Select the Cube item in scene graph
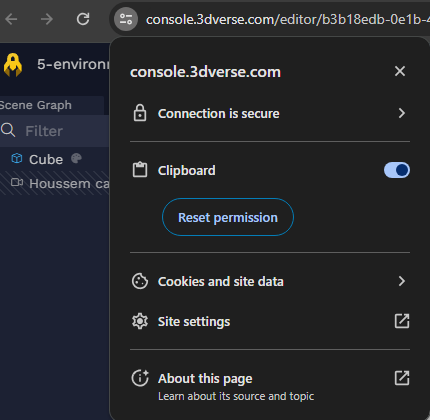This screenshot has height=420, width=430. pos(46,159)
